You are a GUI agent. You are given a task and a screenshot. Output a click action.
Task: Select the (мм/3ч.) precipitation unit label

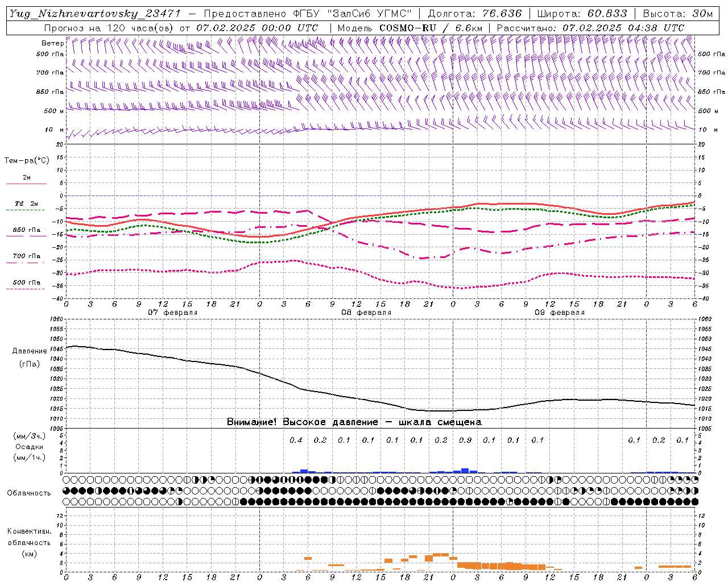(30, 436)
